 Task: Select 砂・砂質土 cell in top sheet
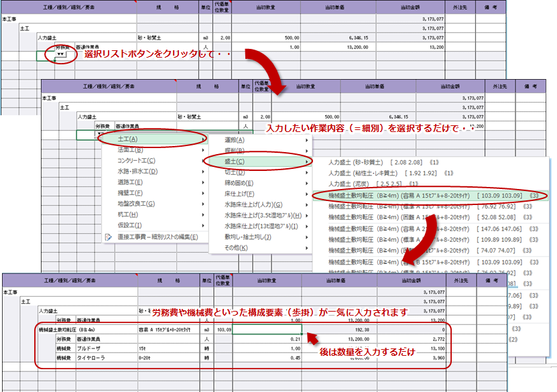click(168, 38)
